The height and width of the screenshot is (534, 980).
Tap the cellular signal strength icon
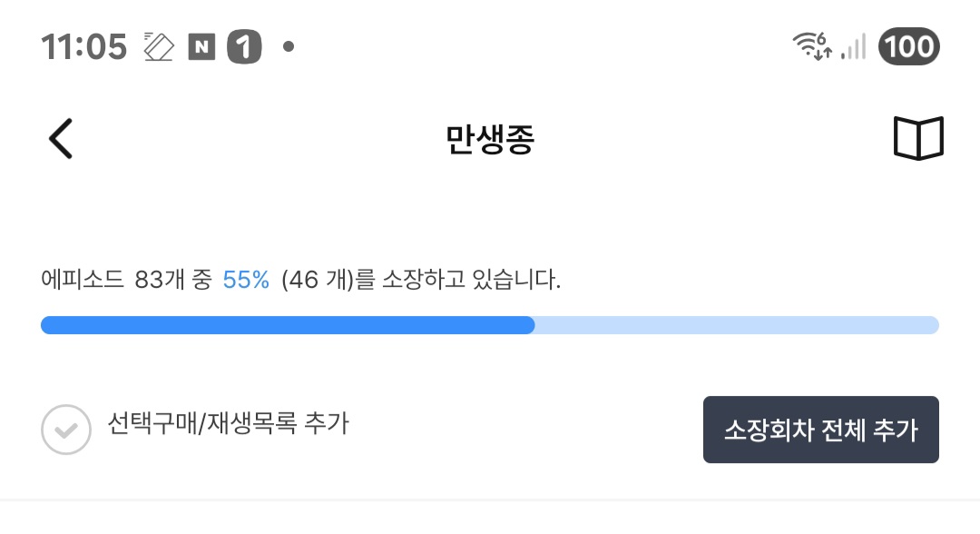(853, 46)
